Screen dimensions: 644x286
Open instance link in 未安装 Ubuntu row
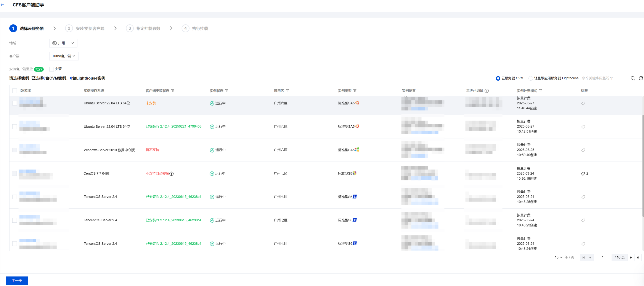(x=31, y=100)
